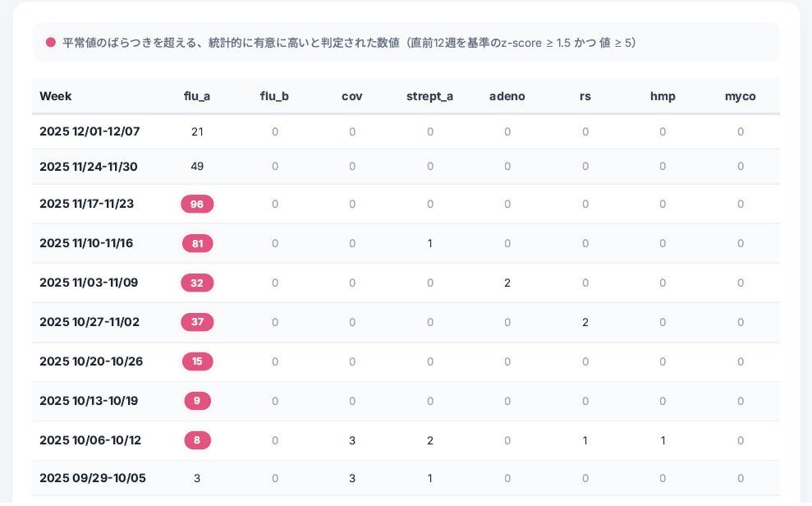Click the cov column header
The height and width of the screenshot is (506, 812).
point(352,96)
